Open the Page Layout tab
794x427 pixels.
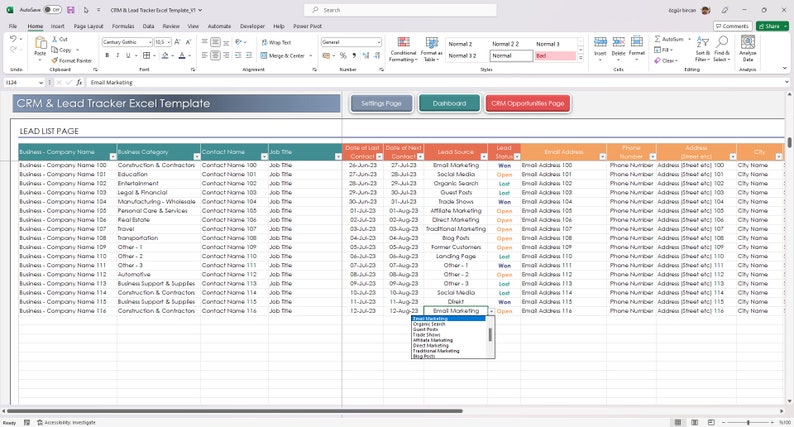(88, 26)
